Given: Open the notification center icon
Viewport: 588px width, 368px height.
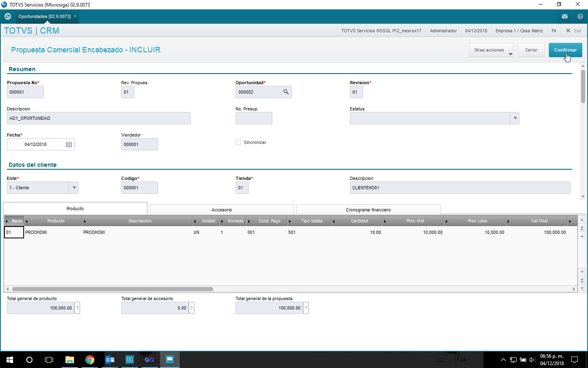Looking at the screenshot, I should (575, 360).
